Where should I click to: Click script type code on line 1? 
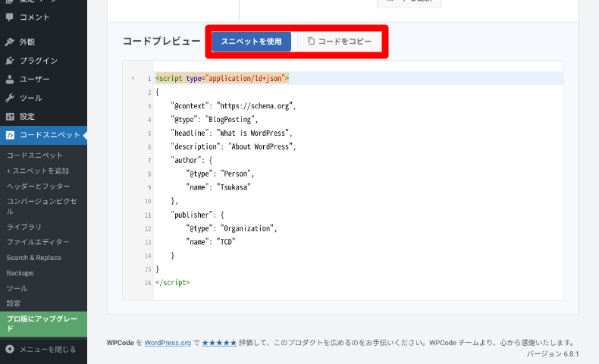[x=222, y=78]
